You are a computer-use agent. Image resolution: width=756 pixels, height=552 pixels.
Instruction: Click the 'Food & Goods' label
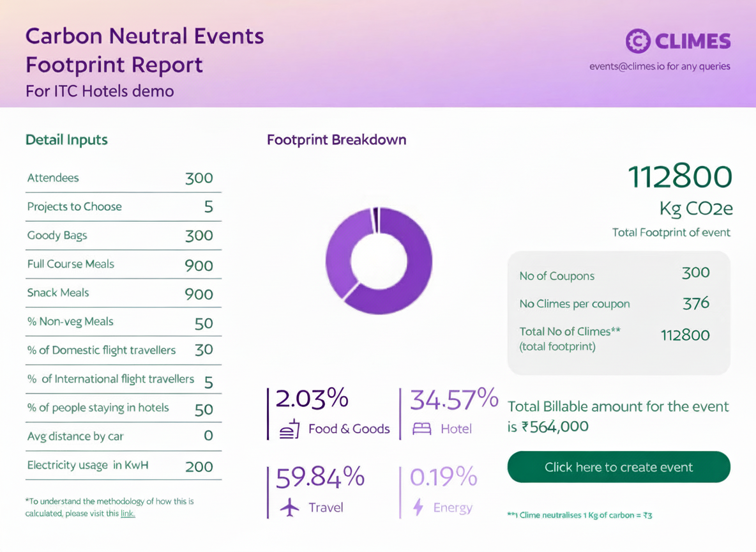[x=349, y=429]
